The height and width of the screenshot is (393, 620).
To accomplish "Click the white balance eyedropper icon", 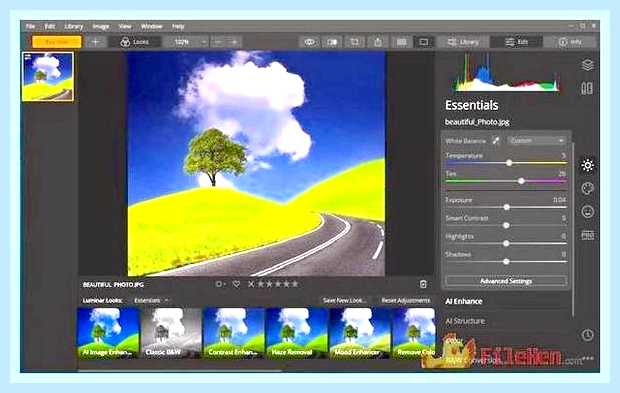I will [495, 140].
